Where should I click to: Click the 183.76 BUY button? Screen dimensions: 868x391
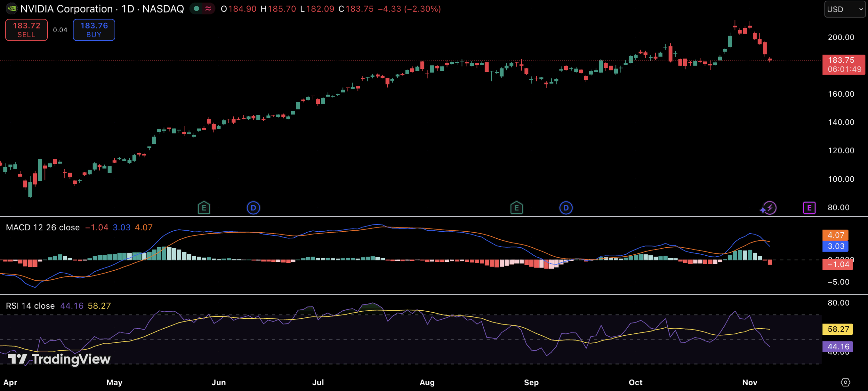[94, 30]
